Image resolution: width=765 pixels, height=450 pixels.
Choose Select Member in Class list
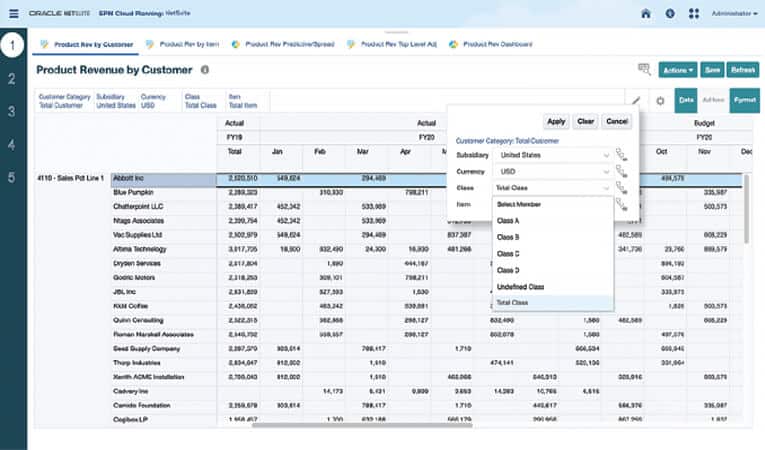(x=553, y=205)
